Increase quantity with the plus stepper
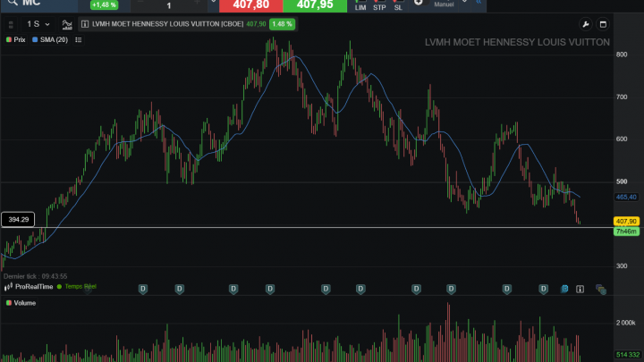Viewport: 644px width, 362px height. (197, 3)
